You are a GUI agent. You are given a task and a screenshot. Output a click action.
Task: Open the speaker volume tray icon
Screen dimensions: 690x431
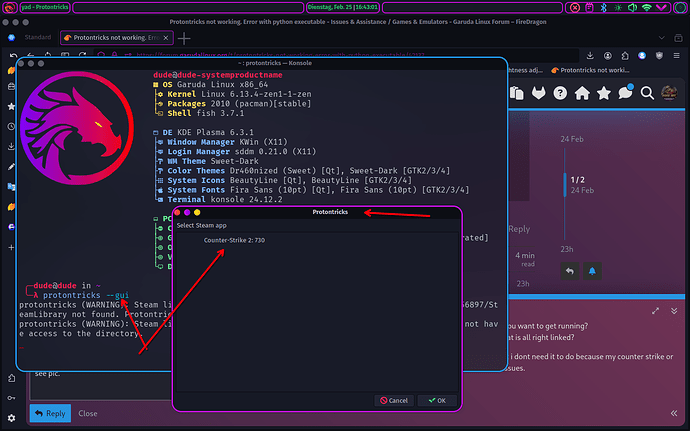click(632, 7)
